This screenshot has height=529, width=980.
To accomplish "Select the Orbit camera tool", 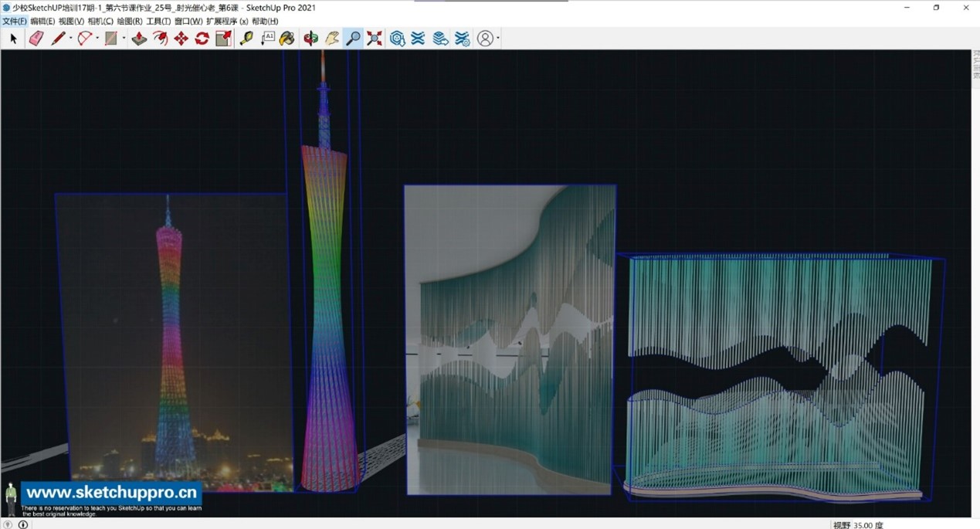I will pos(310,39).
